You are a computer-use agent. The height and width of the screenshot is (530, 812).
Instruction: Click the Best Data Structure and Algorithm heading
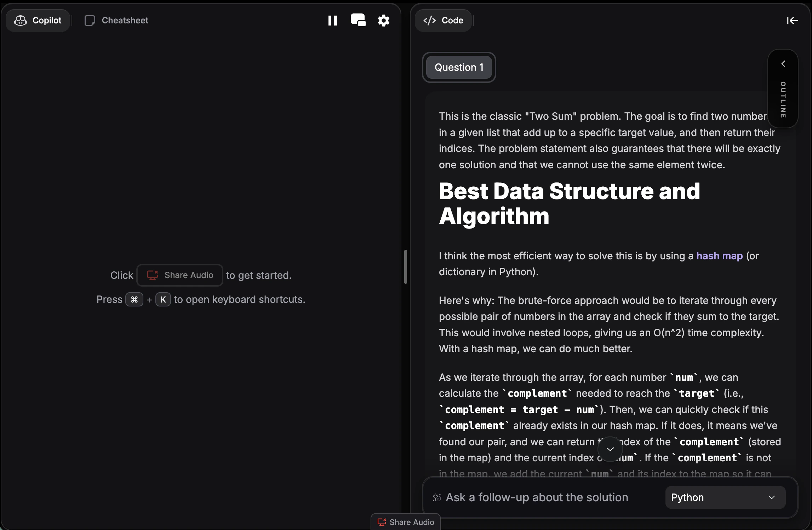click(569, 203)
